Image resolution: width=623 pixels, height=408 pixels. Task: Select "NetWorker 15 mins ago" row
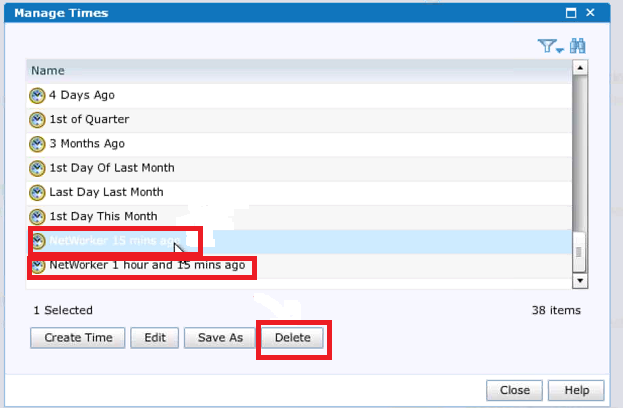[299, 241]
